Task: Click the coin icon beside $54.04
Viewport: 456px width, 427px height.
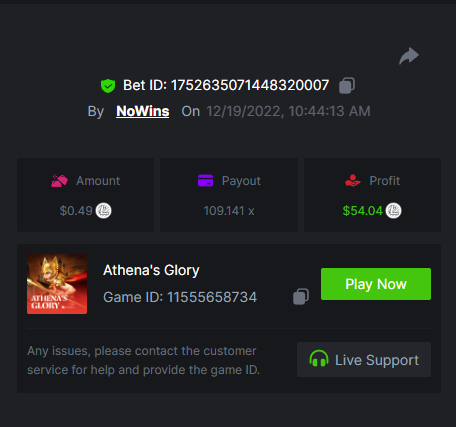Action: pos(394,211)
